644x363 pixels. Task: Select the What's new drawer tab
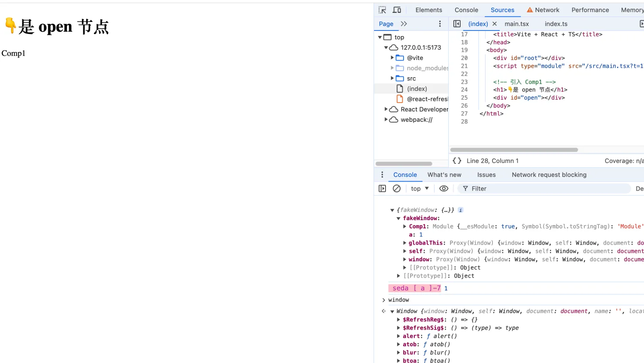[x=444, y=175]
